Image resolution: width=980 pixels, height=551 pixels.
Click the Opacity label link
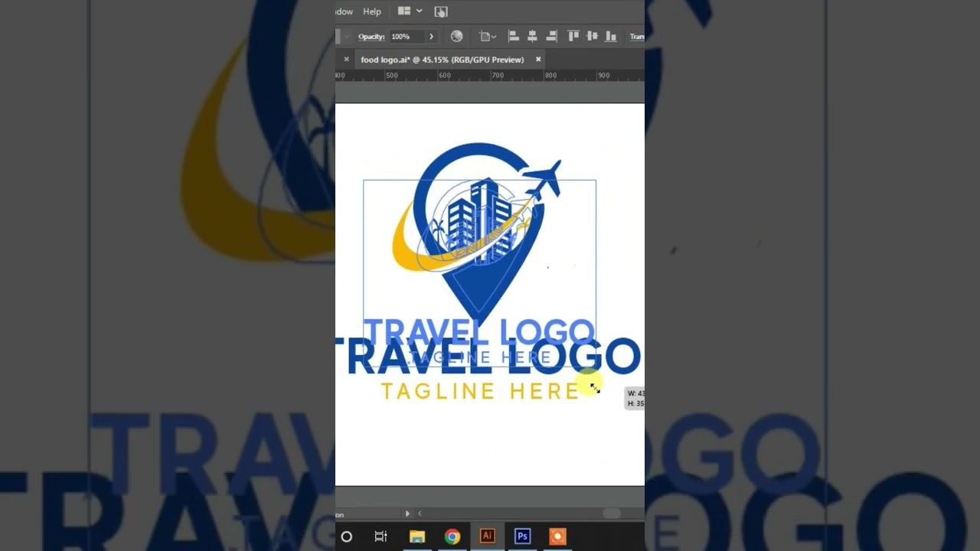coord(371,37)
